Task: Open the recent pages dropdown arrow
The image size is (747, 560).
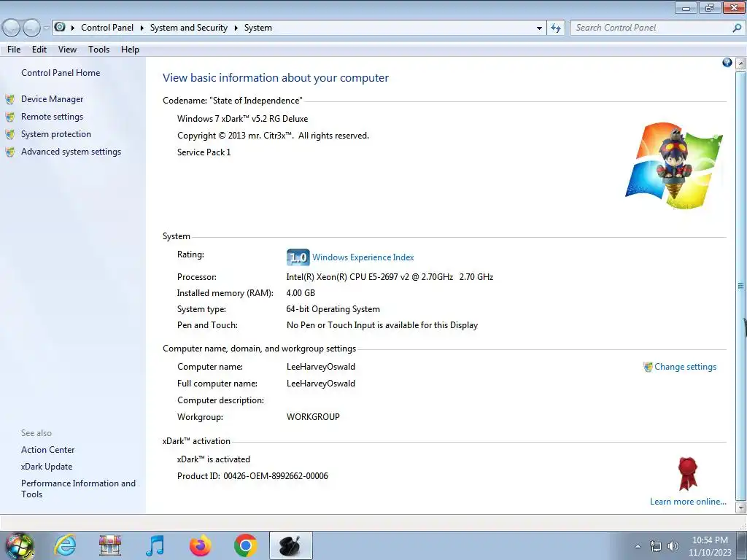Action: (x=46, y=28)
